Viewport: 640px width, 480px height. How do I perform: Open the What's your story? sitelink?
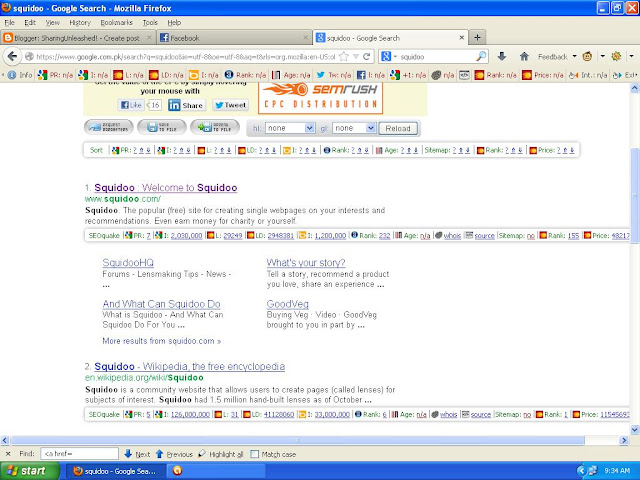click(306, 262)
